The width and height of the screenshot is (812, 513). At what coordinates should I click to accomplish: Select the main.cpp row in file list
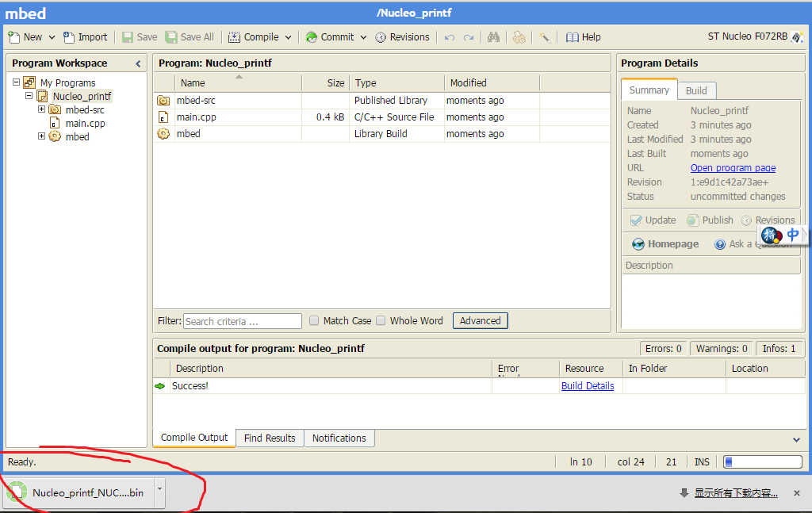(x=382, y=117)
